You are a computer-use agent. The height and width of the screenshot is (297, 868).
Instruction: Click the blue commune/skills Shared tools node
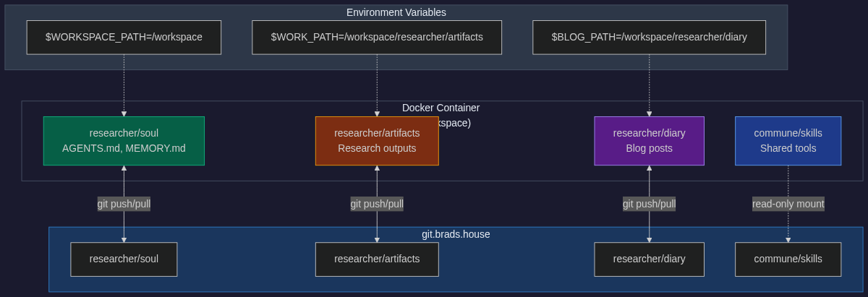[x=788, y=141]
